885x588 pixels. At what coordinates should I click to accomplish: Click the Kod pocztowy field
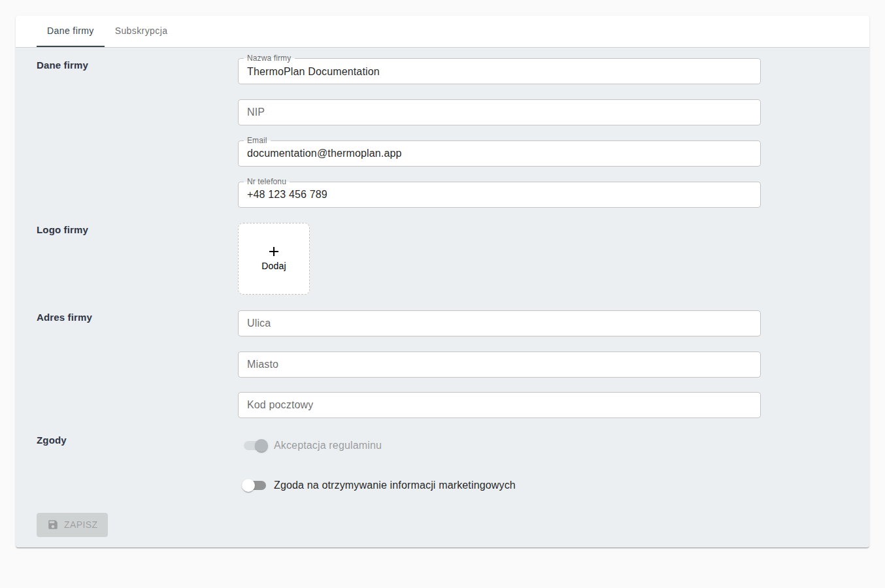499,405
